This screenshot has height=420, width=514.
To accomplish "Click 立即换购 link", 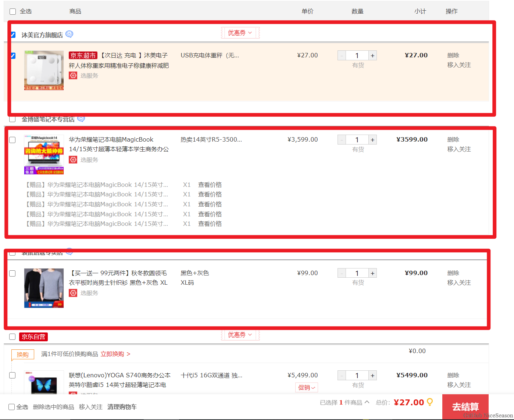I will (x=115, y=354).
